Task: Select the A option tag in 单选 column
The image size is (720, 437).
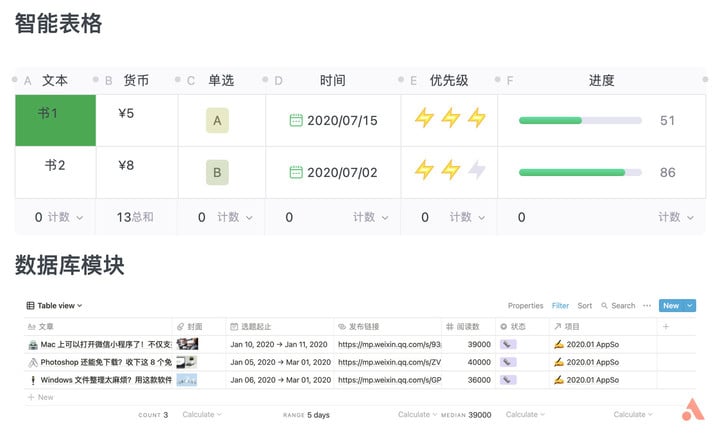Action: pos(217,120)
